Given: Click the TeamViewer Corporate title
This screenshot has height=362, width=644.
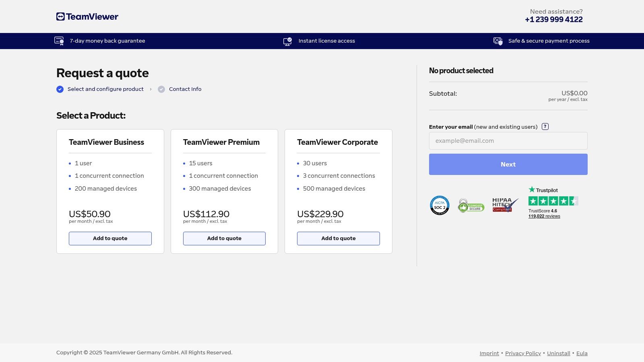Looking at the screenshot, I should point(337,142).
